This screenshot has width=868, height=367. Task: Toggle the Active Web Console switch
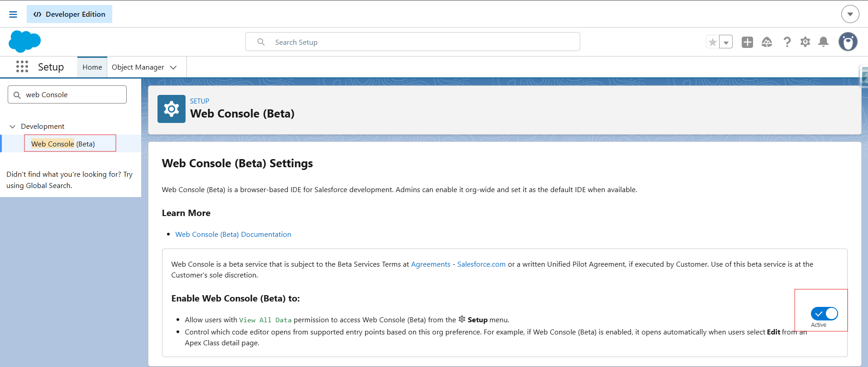[824, 313]
